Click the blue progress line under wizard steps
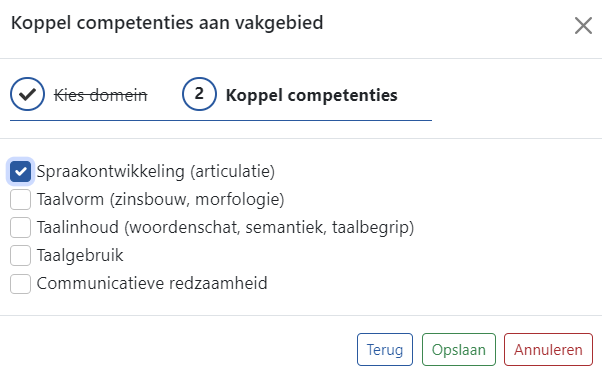This screenshot has width=602, height=375. [221, 120]
